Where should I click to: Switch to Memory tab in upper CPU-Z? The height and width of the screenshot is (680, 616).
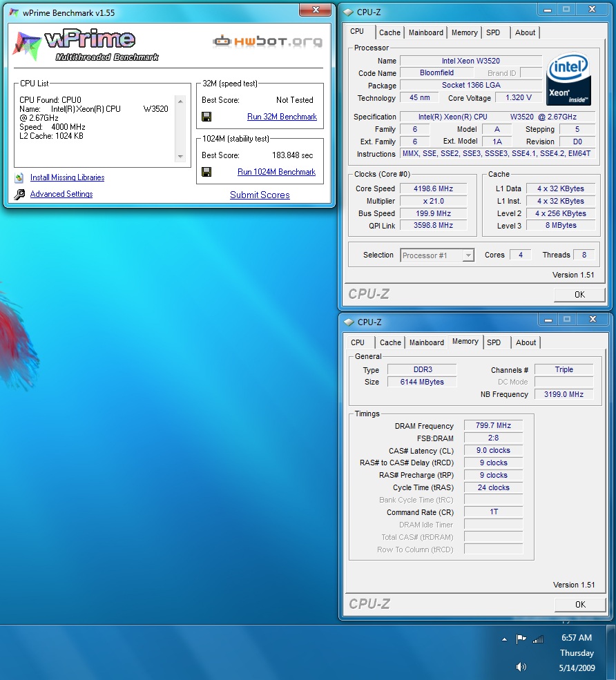pos(464,32)
